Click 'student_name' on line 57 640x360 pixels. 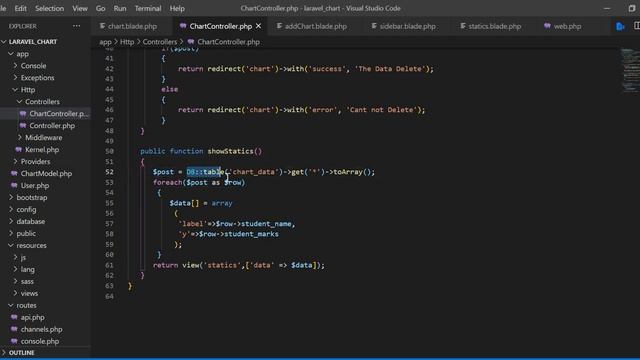267,224
